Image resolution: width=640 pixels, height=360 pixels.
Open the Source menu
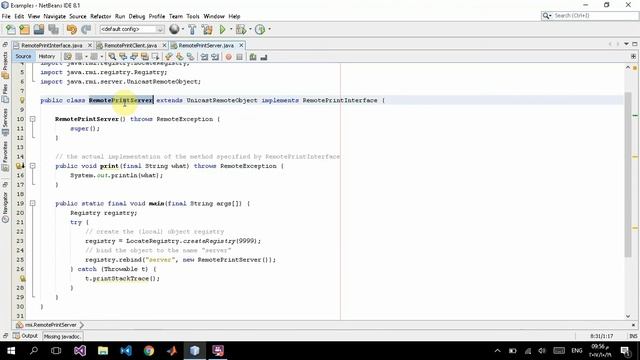pyautogui.click(x=78, y=16)
